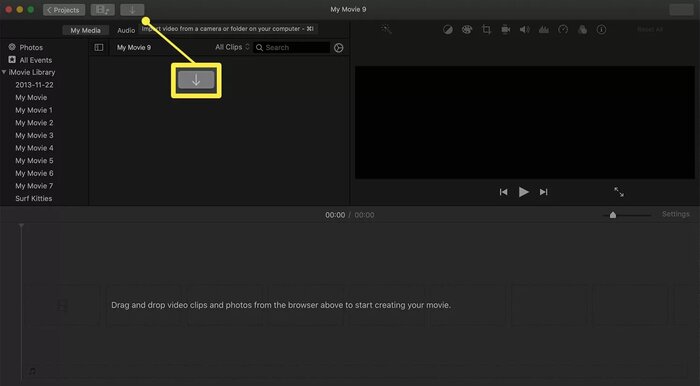Click the timeline zoom slider handle
This screenshot has width=700, height=386.
[613, 215]
